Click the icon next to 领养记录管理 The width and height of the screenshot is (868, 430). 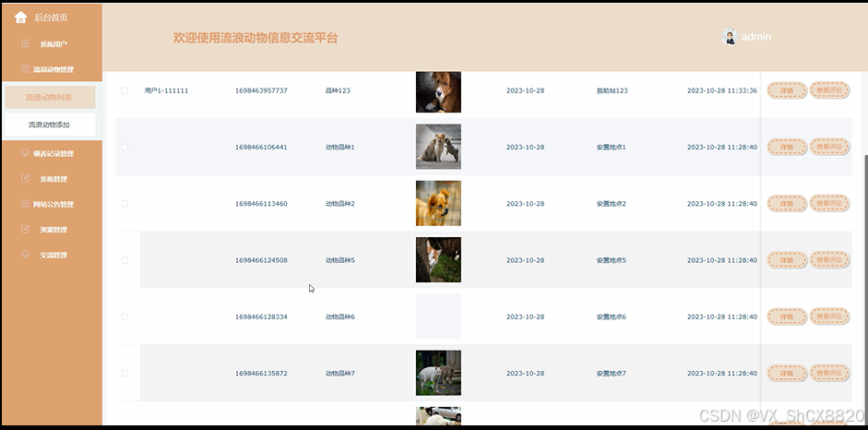[x=25, y=153]
